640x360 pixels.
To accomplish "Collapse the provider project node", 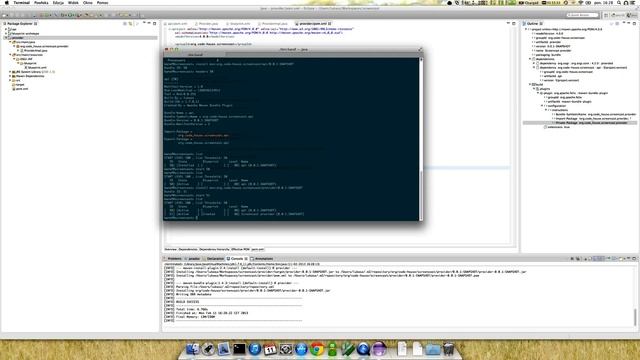I will [x=6, y=38].
